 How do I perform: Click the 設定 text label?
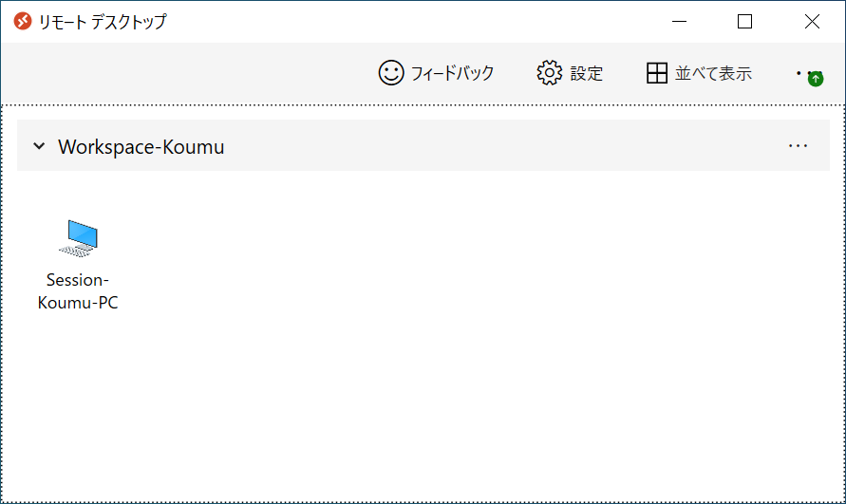click(587, 73)
